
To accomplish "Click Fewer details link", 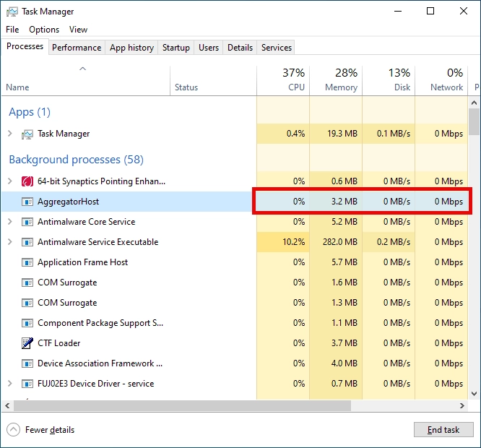I will click(x=50, y=430).
